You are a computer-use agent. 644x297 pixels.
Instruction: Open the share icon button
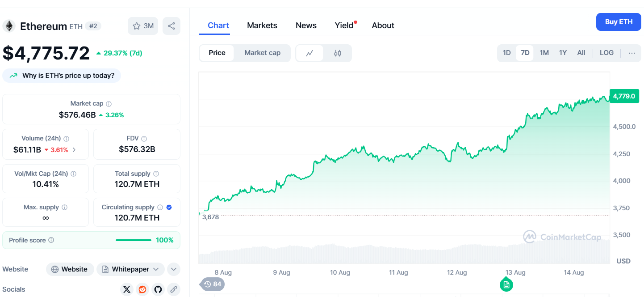click(x=171, y=26)
